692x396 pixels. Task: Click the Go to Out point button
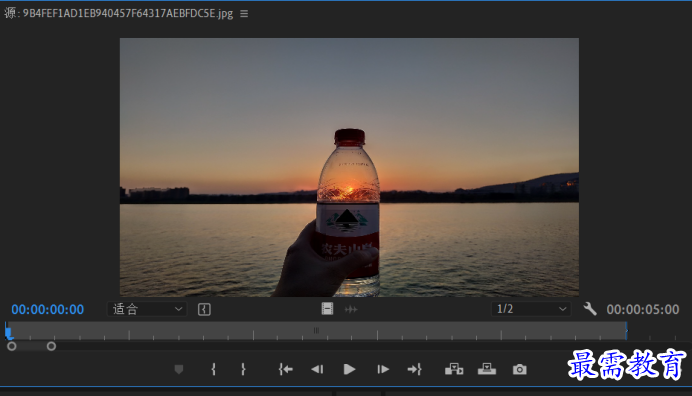click(414, 369)
